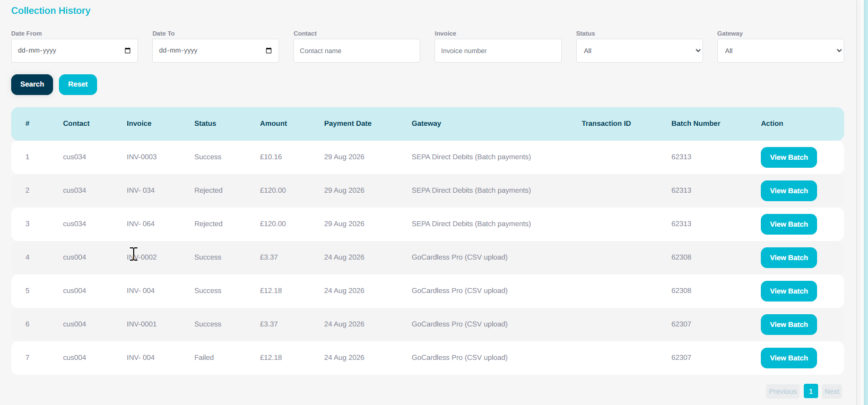Click the Status column header
The height and width of the screenshot is (405, 868).
[205, 123]
